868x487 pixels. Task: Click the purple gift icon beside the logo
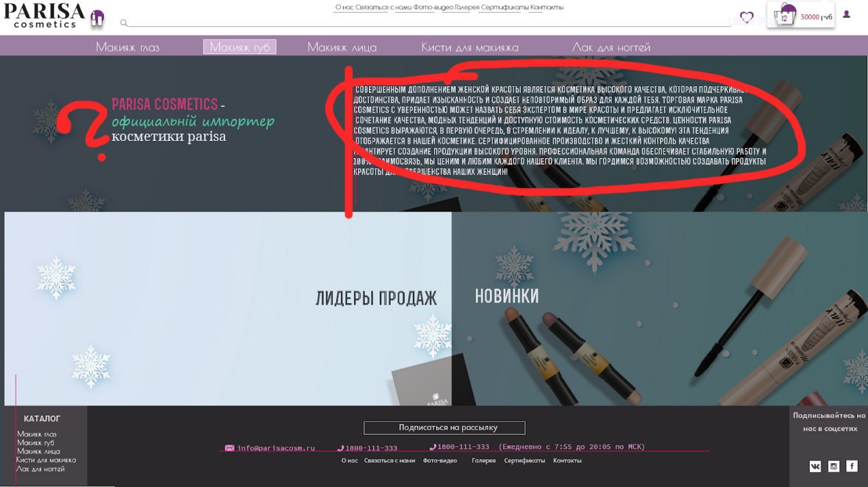97,18
